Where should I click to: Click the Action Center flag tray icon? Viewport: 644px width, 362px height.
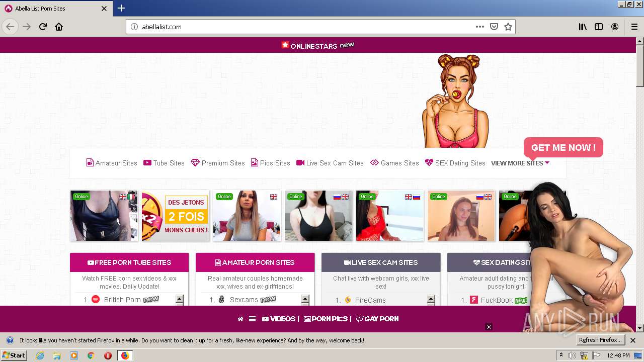tap(596, 355)
